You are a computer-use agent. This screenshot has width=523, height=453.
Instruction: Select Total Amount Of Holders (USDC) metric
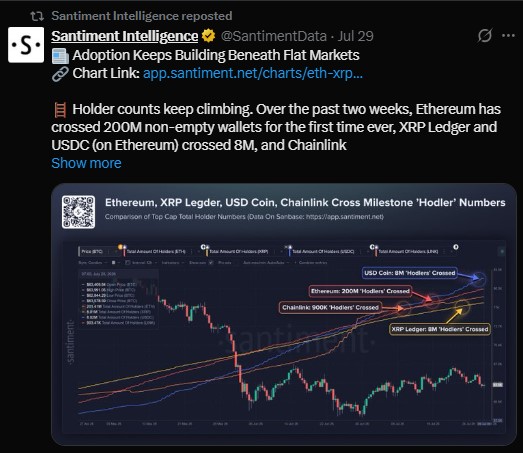tap(323, 252)
